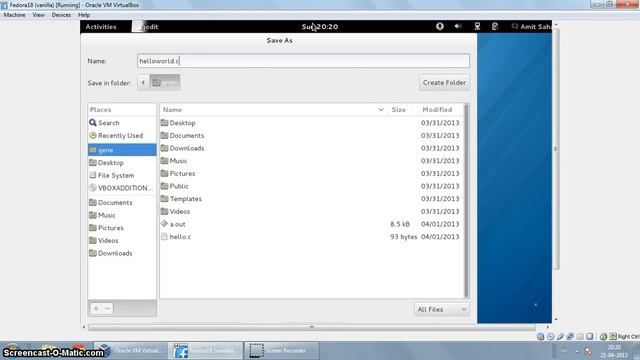Viewport: 640px width, 360px height.
Task: Click the plus icon to add a bookmark
Action: [96, 309]
